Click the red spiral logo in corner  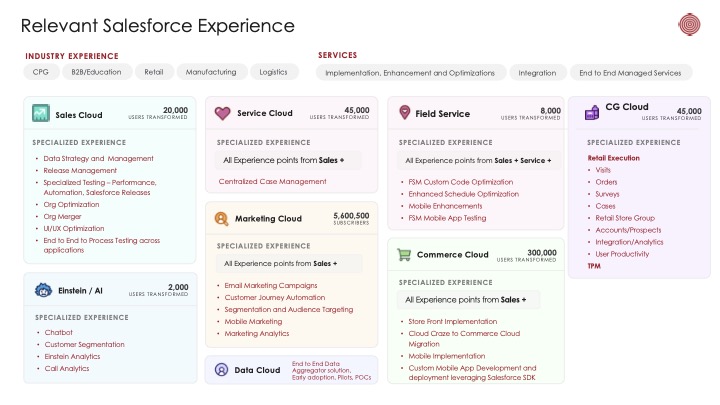(x=689, y=24)
